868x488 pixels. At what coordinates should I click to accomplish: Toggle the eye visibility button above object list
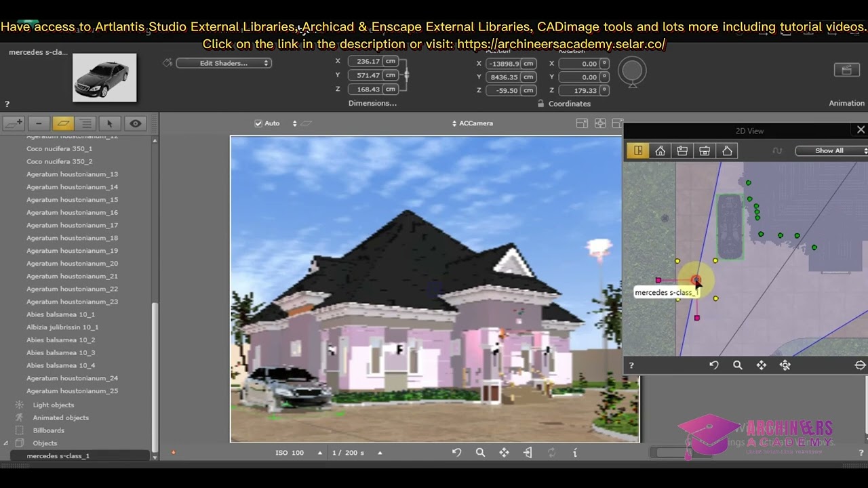pos(136,123)
